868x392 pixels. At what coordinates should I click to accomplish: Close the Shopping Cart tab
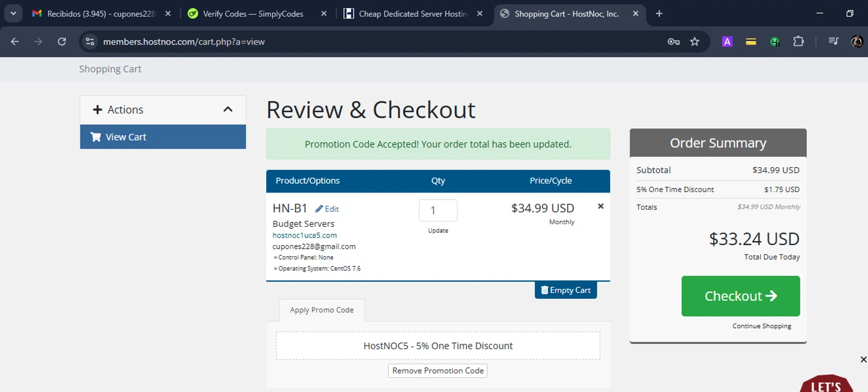[635, 13]
